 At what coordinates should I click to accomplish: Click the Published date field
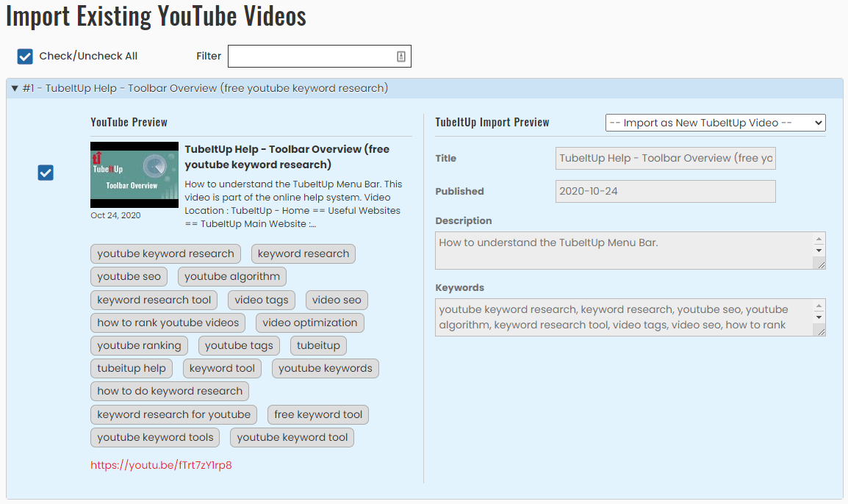(665, 192)
